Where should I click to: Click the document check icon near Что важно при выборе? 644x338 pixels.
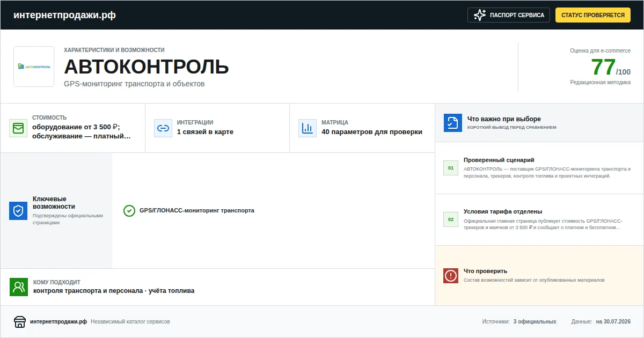click(453, 123)
